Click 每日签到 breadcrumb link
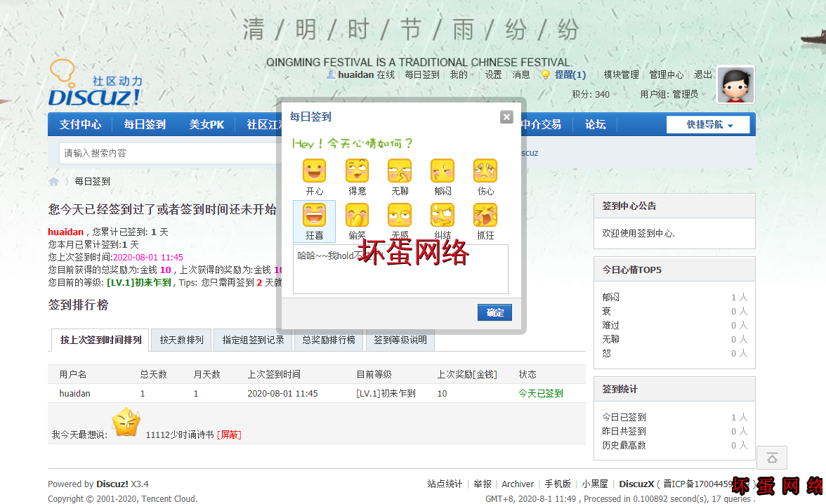The image size is (826, 504). pos(92,182)
